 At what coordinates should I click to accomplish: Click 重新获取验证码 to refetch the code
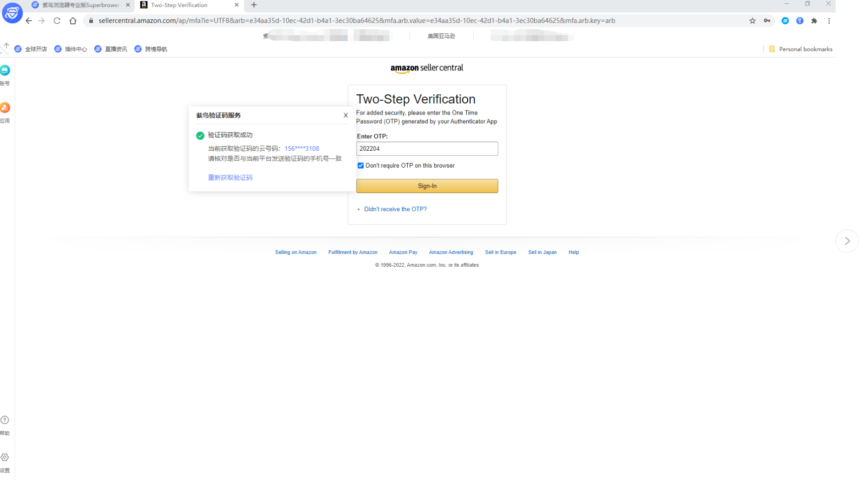[230, 178]
